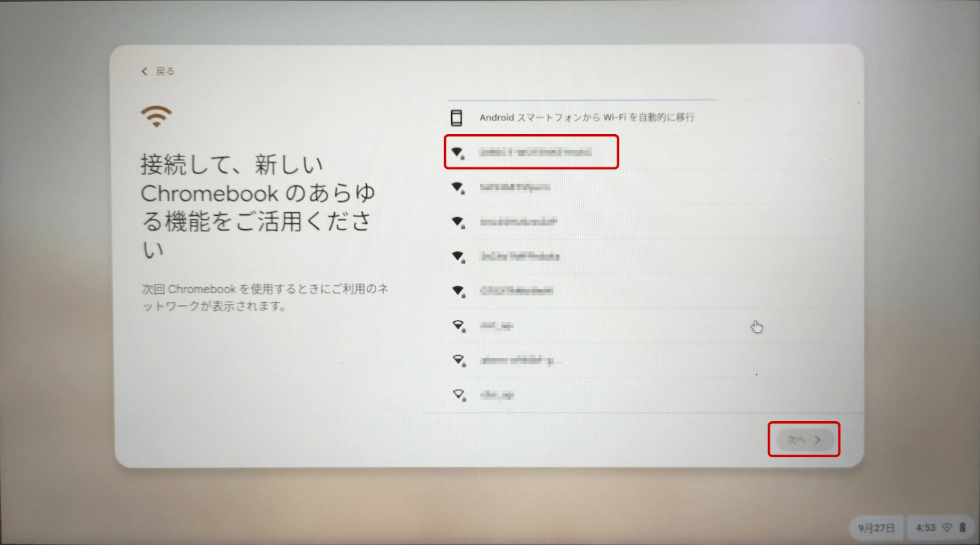Click the signal icon of the red-highlighted network
This screenshot has width=980, height=545.
point(458,152)
